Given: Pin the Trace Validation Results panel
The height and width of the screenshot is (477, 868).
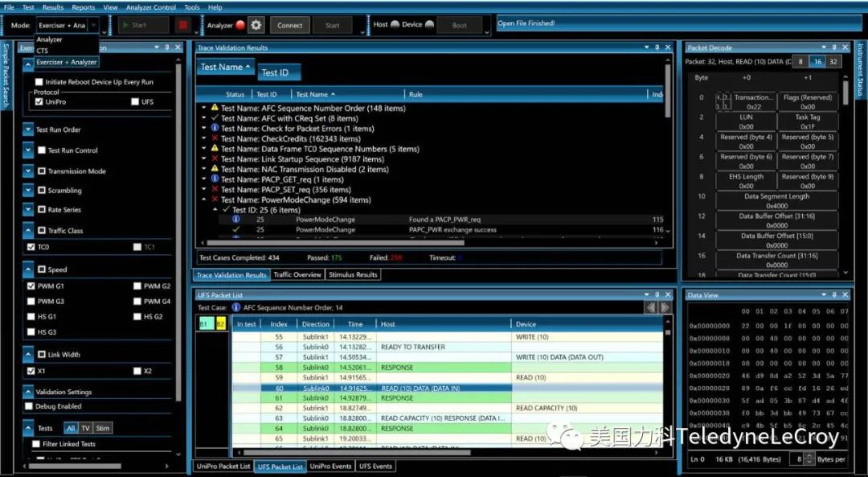Looking at the screenshot, I should (657, 47).
